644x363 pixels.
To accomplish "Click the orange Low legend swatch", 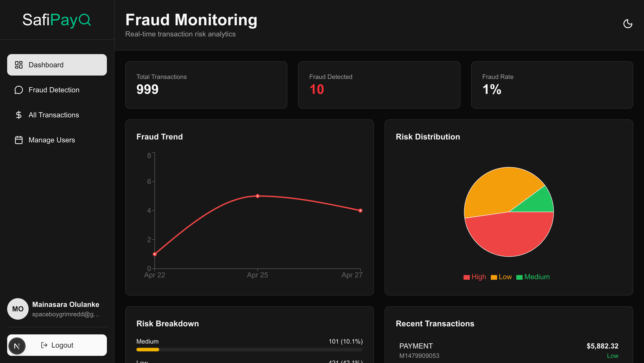I will pos(494,277).
